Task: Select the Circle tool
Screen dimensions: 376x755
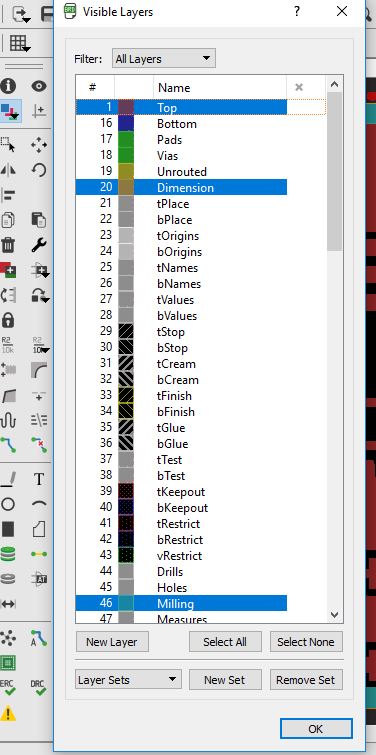Action: tap(8, 504)
